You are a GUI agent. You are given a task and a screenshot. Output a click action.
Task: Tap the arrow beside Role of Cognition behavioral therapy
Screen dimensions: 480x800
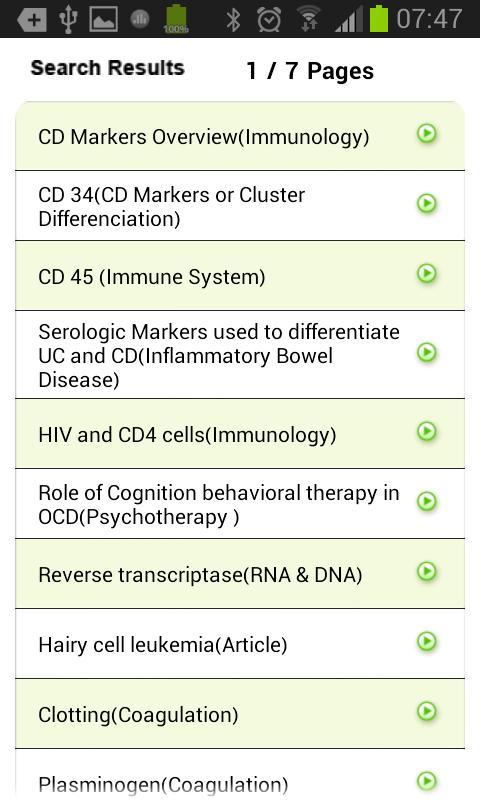pyautogui.click(x=426, y=502)
